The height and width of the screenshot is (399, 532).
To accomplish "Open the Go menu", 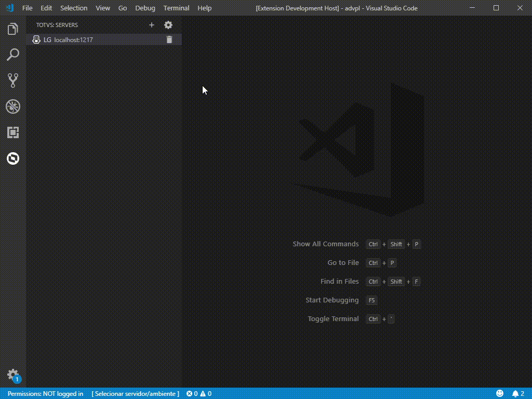I will pos(123,8).
